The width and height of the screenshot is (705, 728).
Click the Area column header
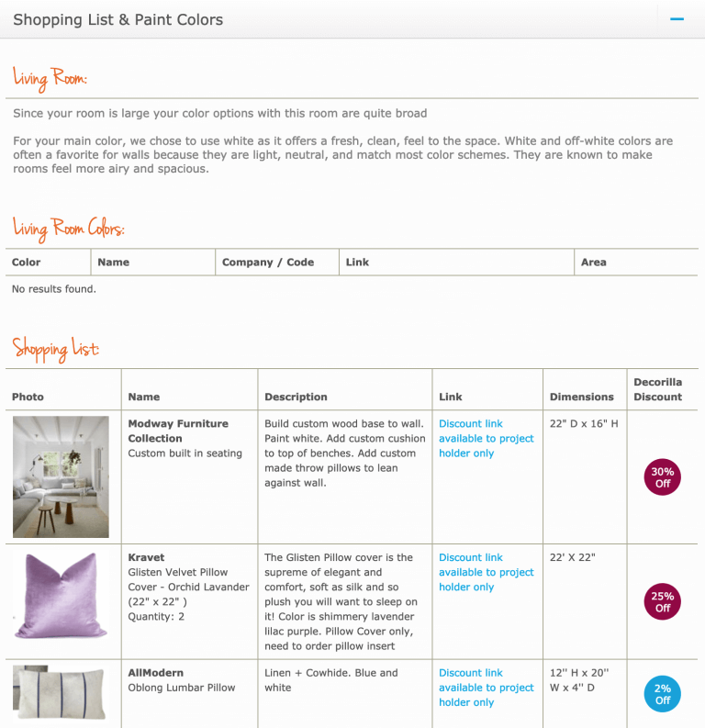point(593,263)
